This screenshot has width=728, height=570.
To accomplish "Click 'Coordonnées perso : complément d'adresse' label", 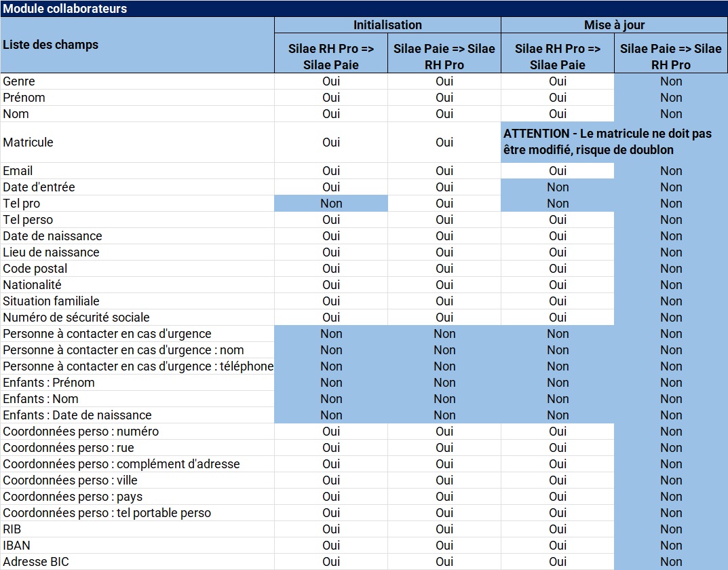I will point(121,463).
